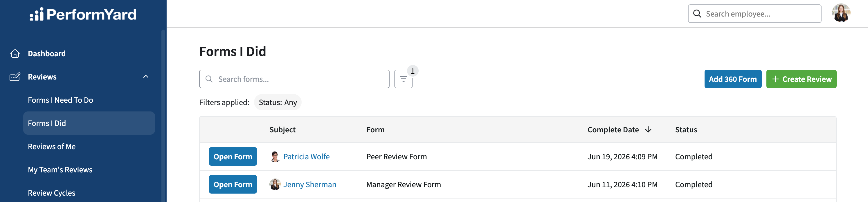Click the Dashboard home icon
868x202 pixels.
pos(15,53)
